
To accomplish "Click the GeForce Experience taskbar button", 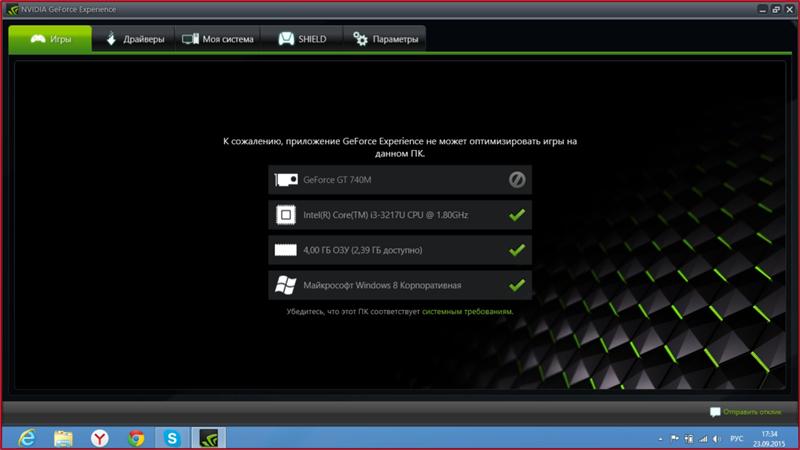I will (209, 438).
